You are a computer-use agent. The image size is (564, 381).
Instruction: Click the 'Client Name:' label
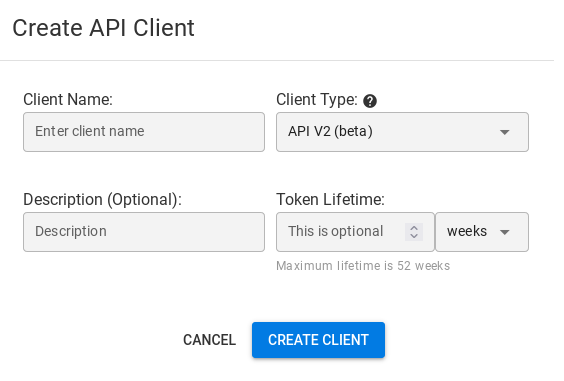click(x=68, y=100)
